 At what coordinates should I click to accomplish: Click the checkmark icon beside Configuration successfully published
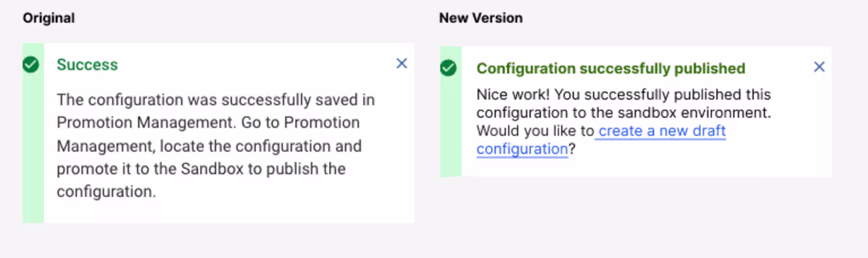click(x=448, y=68)
